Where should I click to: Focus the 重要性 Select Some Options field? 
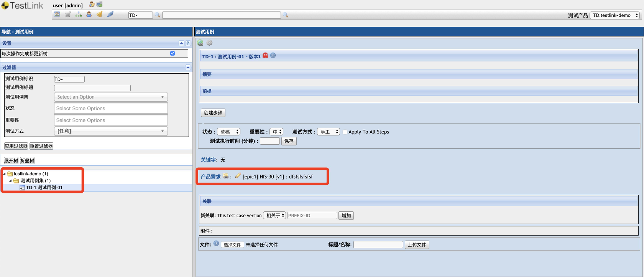tap(111, 120)
